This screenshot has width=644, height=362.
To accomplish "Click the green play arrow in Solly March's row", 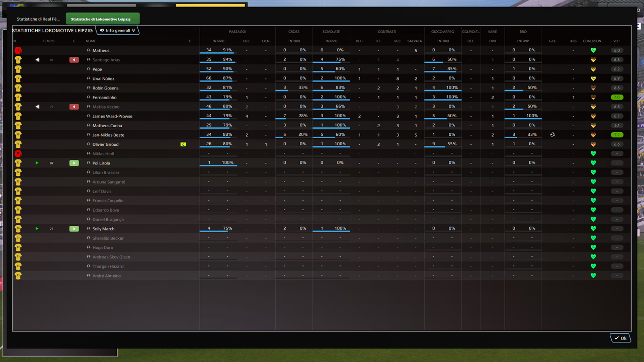I will click(37, 229).
